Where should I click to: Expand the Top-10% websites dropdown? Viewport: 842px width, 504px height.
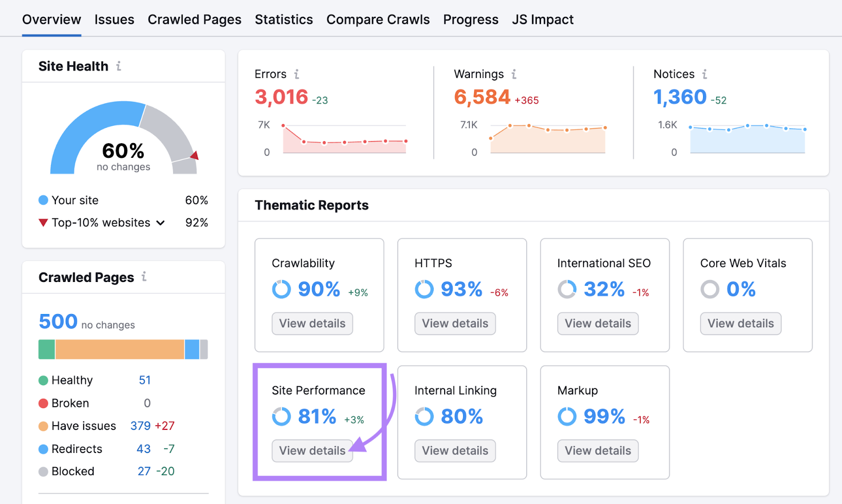(161, 223)
